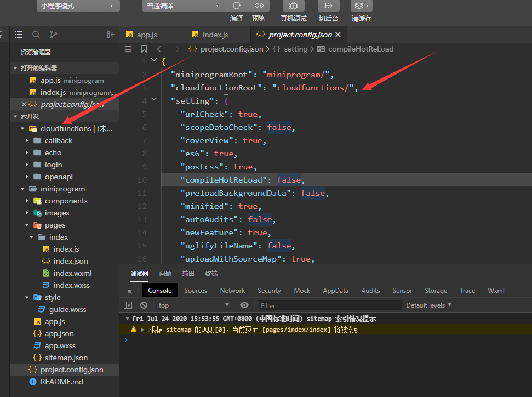Toggle console live expression eye icon

coord(244,305)
